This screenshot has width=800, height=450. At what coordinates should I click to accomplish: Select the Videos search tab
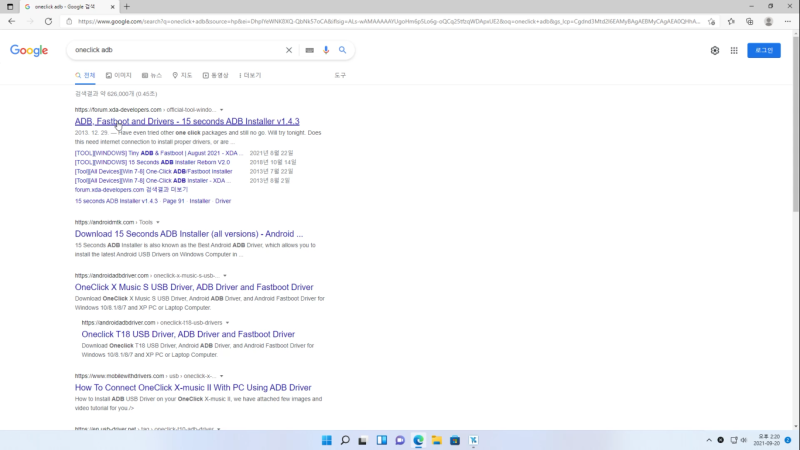(215, 76)
